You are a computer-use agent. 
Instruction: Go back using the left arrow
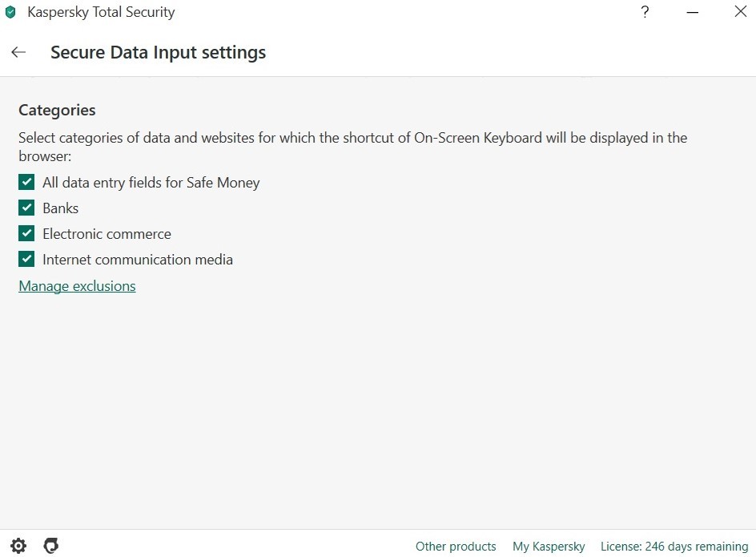(x=18, y=51)
